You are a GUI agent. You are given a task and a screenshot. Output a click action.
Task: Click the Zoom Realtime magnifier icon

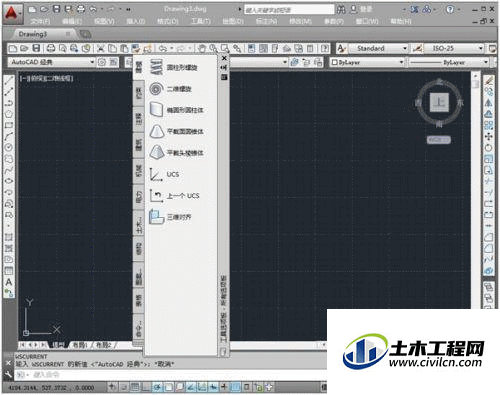click(x=213, y=49)
